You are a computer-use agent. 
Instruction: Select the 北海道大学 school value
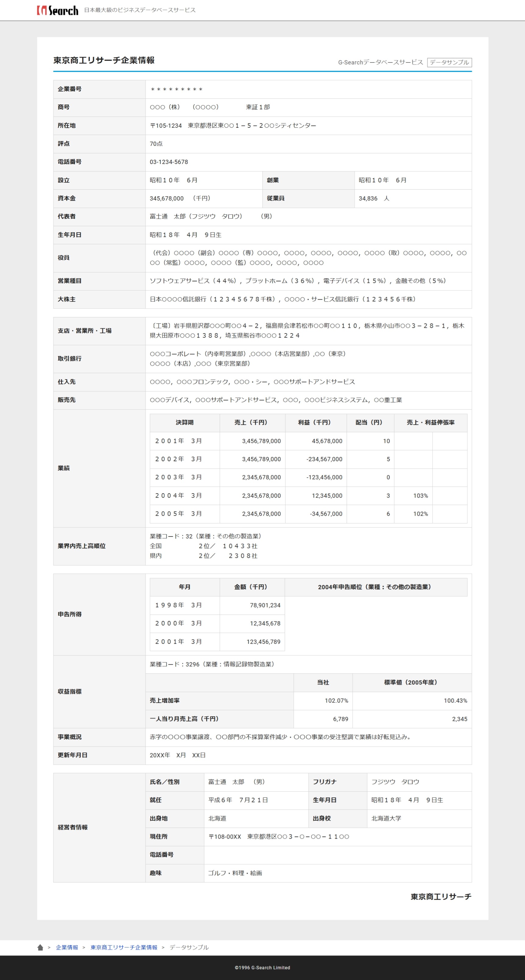pyautogui.click(x=386, y=818)
